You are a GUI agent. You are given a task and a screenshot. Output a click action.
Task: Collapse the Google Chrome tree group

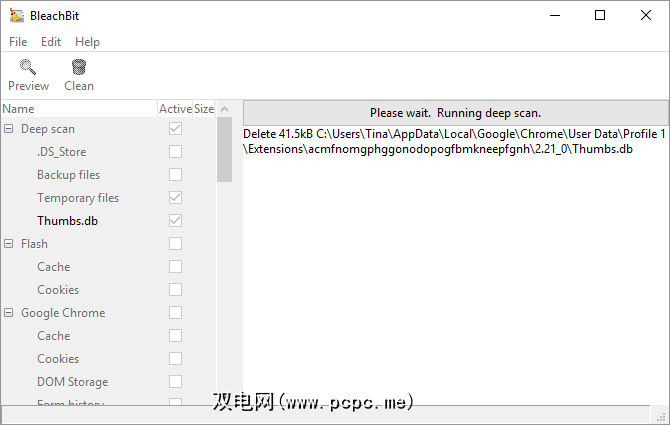tap(9, 313)
